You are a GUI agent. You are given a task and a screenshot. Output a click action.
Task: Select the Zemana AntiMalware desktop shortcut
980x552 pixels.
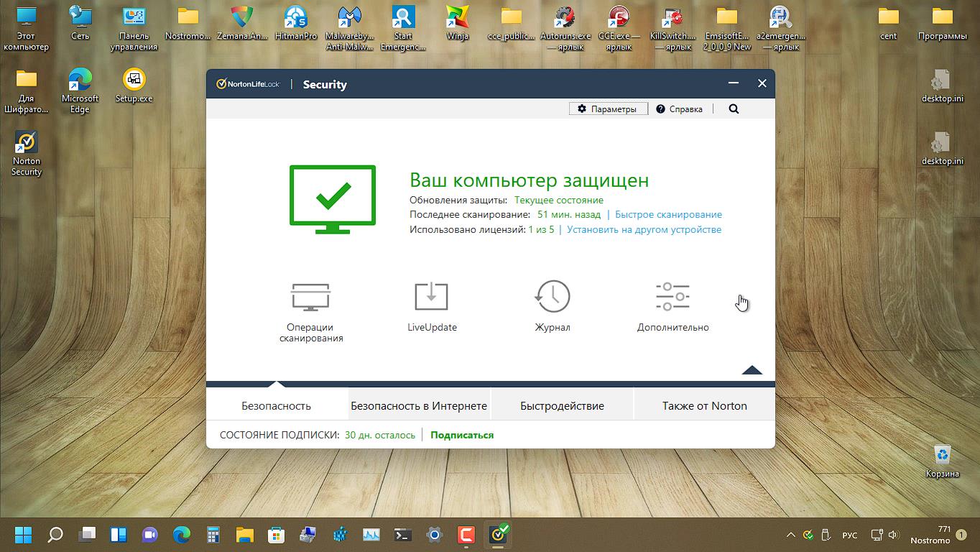point(242,23)
